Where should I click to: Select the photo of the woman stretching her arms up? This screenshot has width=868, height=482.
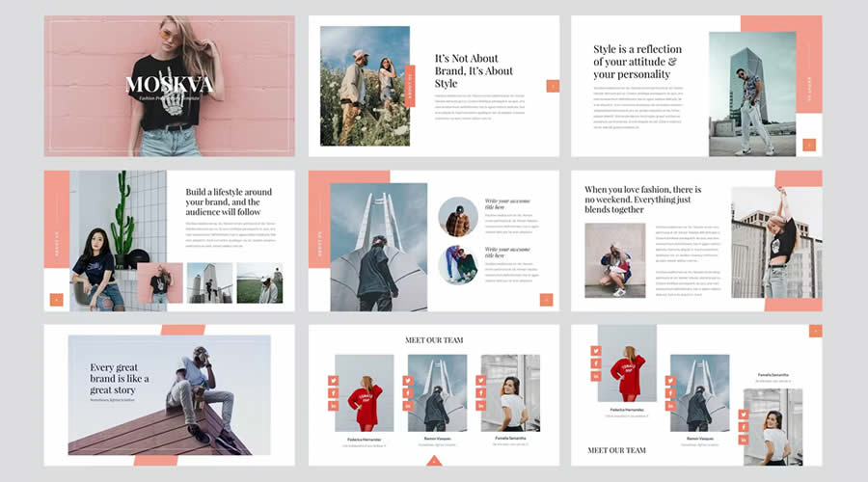[x=776, y=242]
